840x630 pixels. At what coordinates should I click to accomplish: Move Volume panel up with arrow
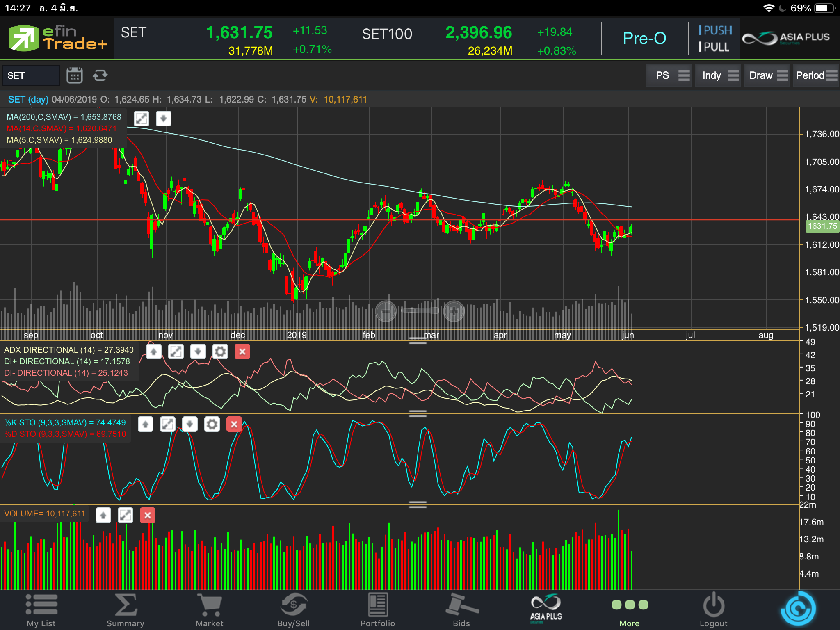coord(103,515)
